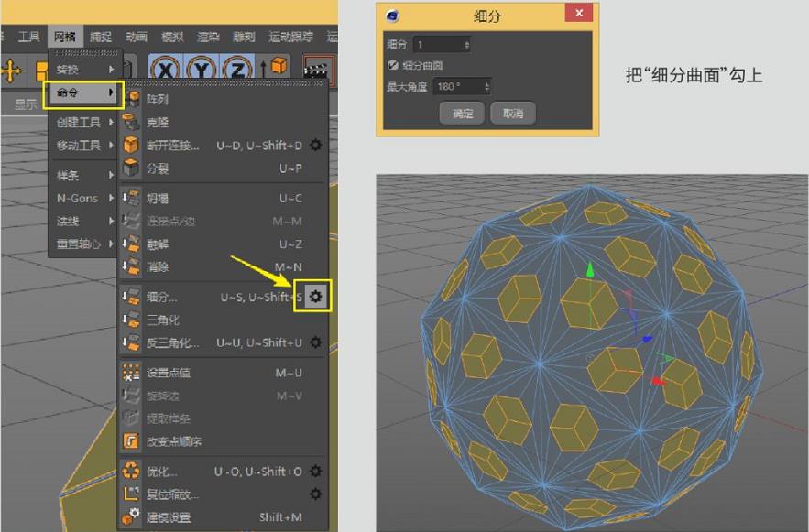The image size is (809, 532).
Task: Click the 设置点值 command icon
Action: coord(131,373)
